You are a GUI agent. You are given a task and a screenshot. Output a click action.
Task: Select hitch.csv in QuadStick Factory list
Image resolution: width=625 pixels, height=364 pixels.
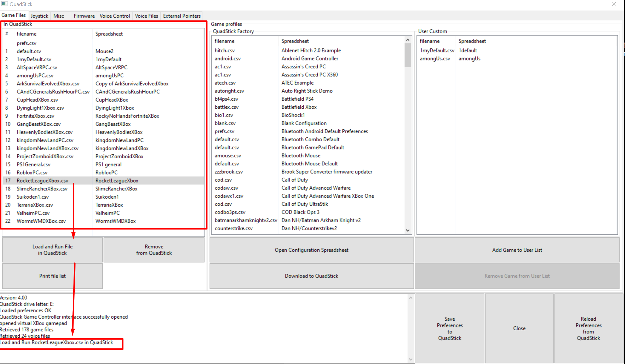coord(308,51)
